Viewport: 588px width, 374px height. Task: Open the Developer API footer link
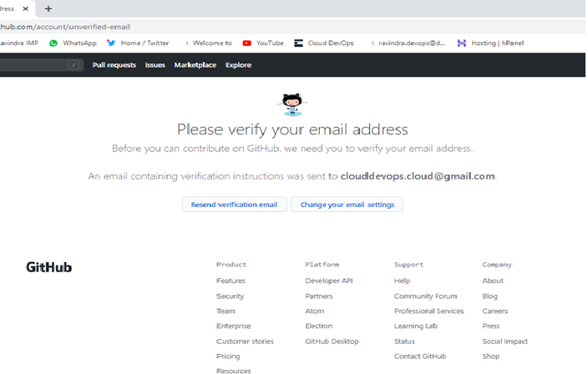pyautogui.click(x=328, y=281)
